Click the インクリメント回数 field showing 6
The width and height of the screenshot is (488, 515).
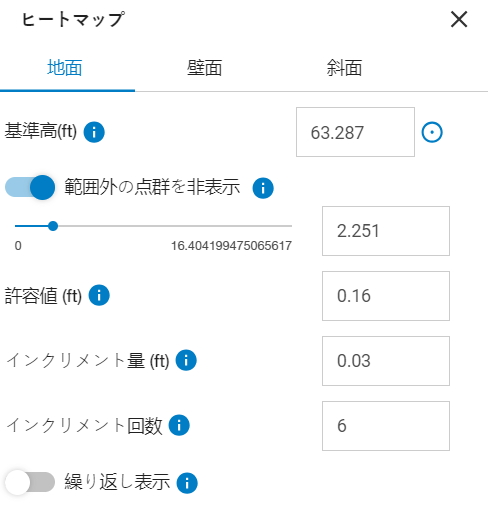(386, 426)
